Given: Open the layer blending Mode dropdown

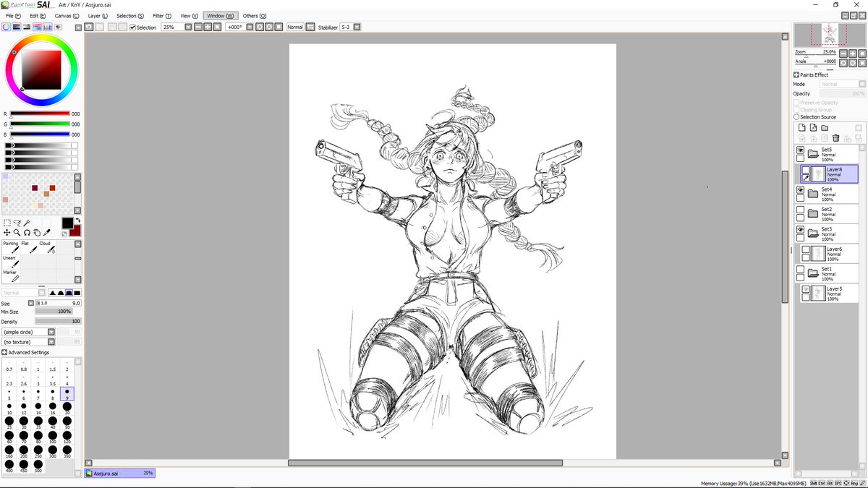Looking at the screenshot, I should coord(862,84).
